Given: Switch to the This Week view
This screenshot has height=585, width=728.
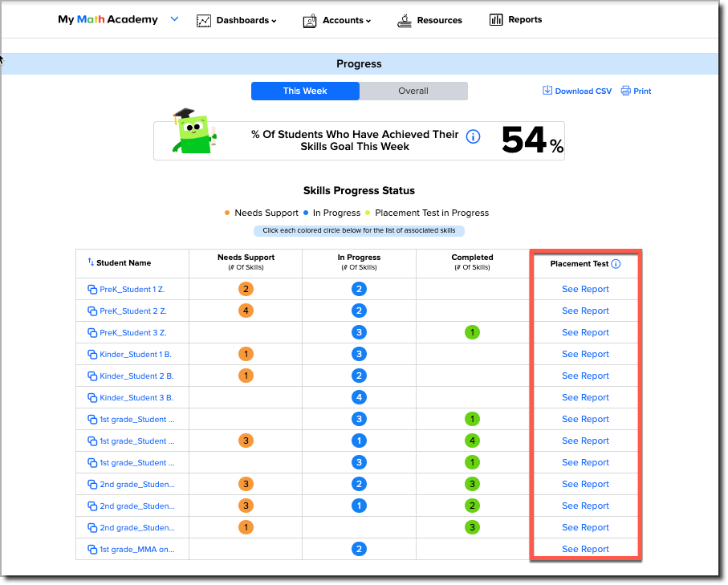Looking at the screenshot, I should (x=305, y=91).
